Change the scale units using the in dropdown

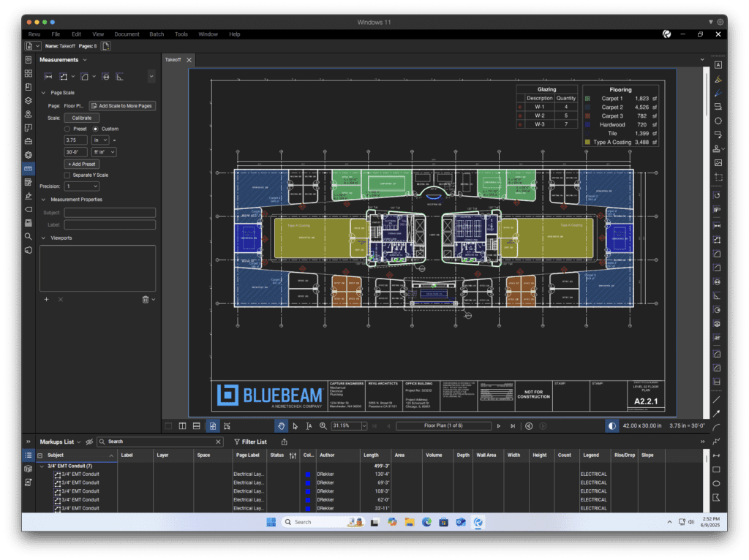[x=100, y=140]
